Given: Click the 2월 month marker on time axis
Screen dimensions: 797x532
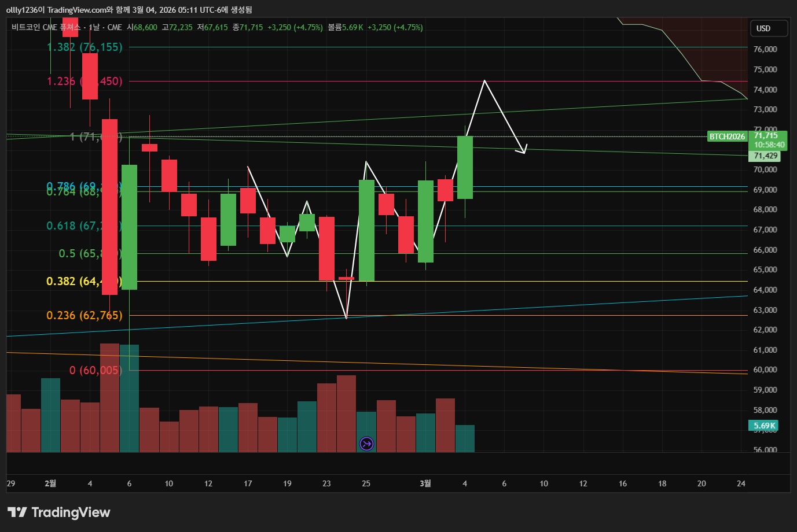Looking at the screenshot, I should [50, 483].
